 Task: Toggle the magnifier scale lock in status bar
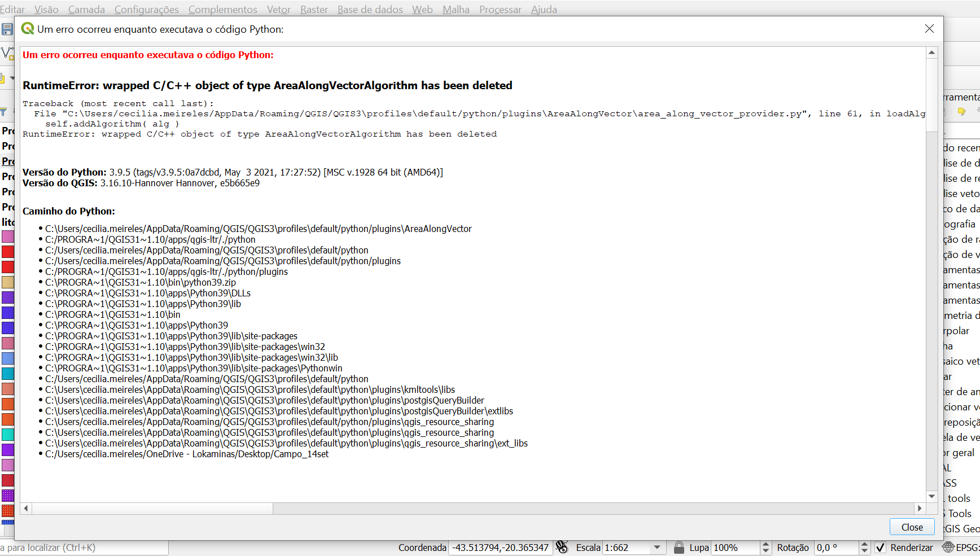[679, 547]
